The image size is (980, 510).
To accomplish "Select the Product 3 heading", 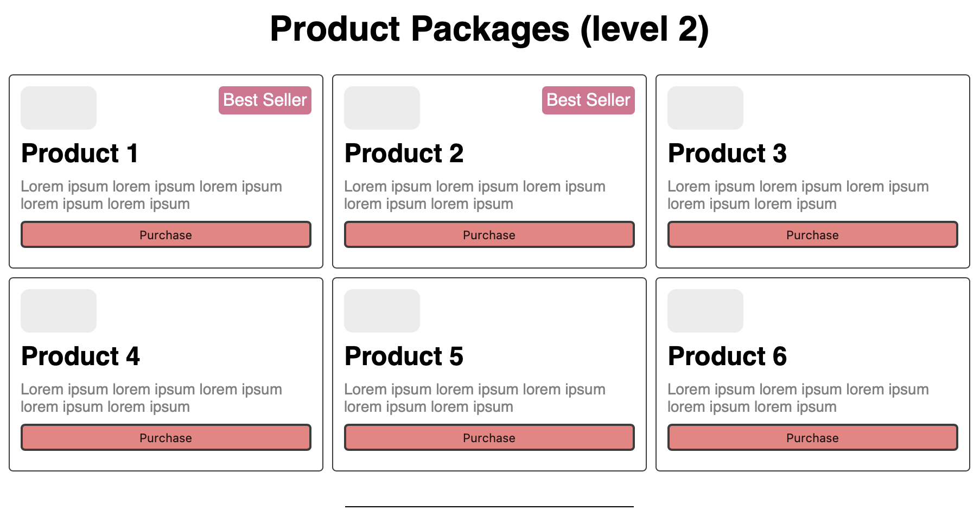I will pyautogui.click(x=727, y=154).
